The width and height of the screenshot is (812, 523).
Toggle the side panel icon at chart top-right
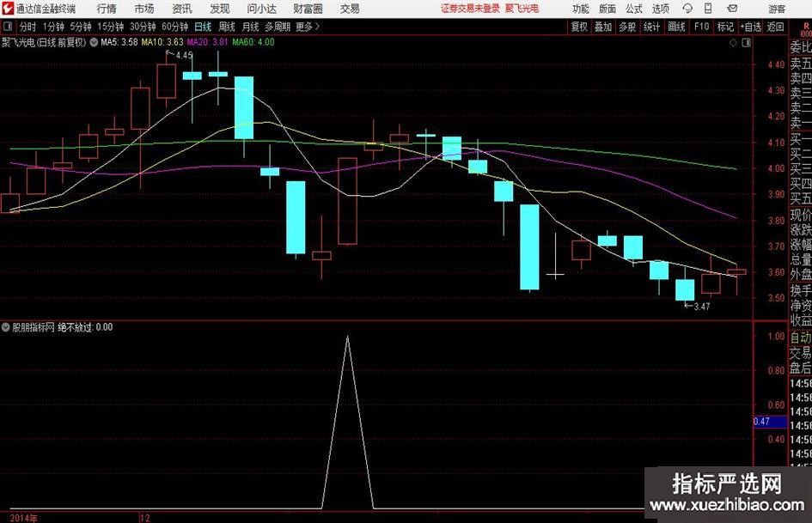pyautogui.click(x=746, y=43)
